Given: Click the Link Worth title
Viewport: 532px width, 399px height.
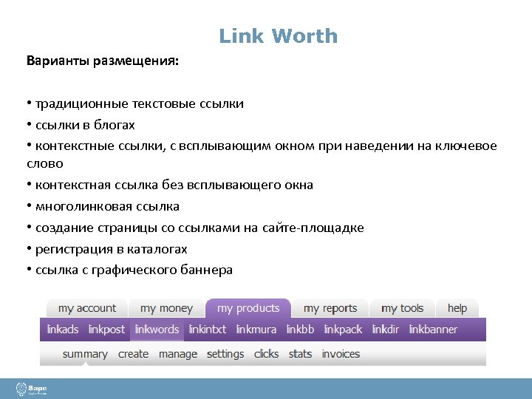Looking at the screenshot, I should point(279,35).
